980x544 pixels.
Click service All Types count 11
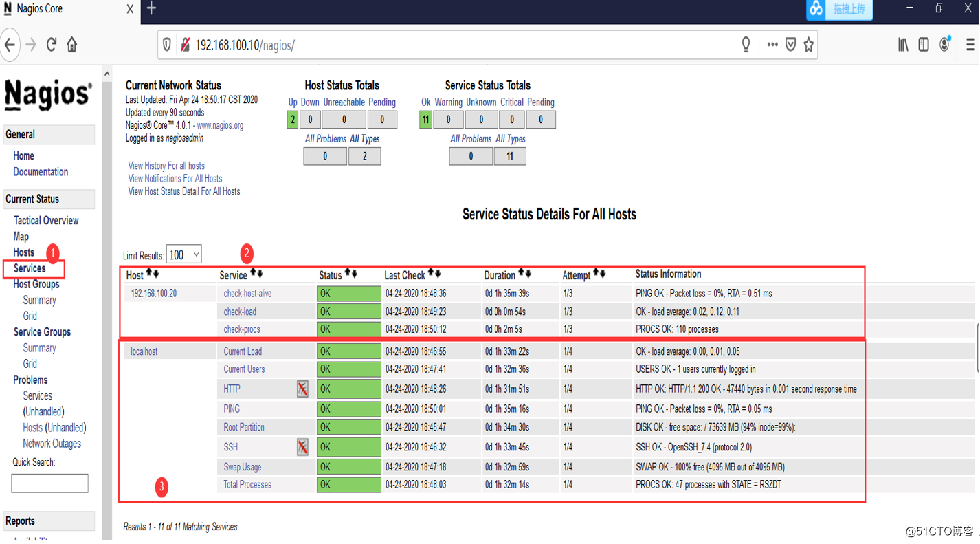510,156
